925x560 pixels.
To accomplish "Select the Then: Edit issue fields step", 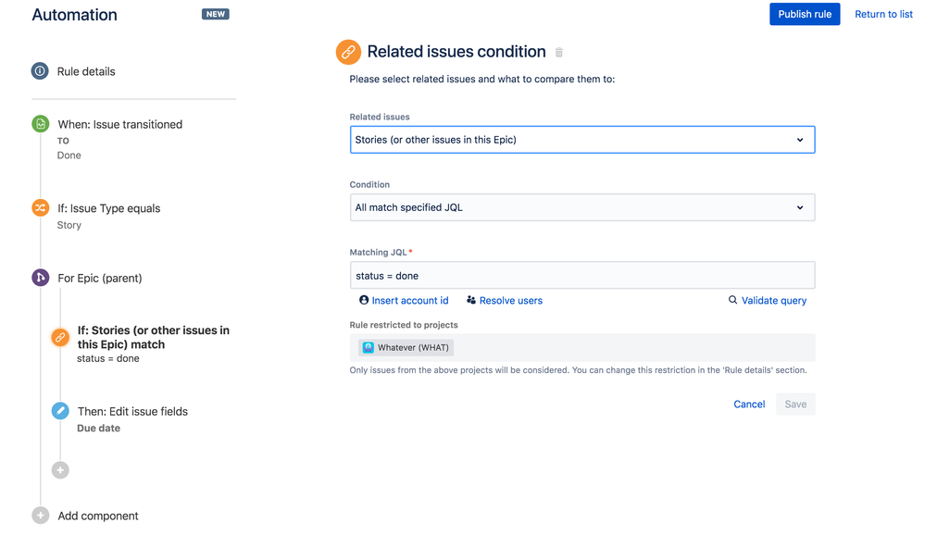I will (132, 412).
